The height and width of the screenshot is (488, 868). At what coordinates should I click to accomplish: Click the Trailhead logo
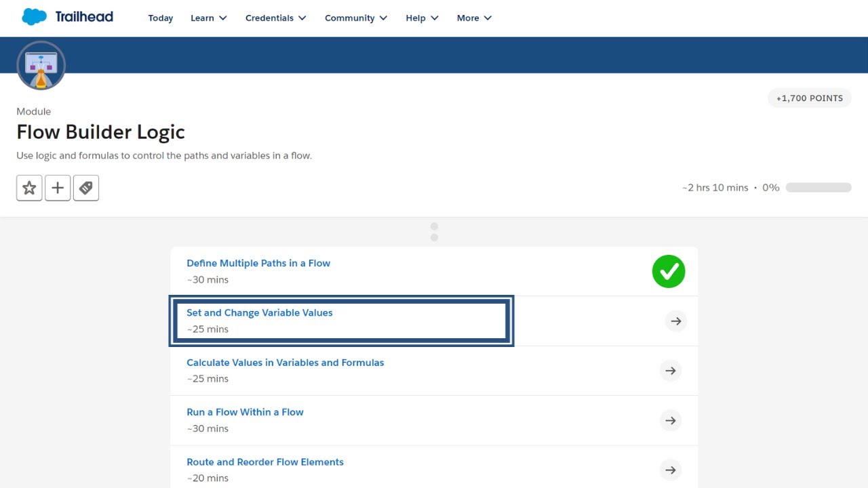pyautogui.click(x=67, y=17)
